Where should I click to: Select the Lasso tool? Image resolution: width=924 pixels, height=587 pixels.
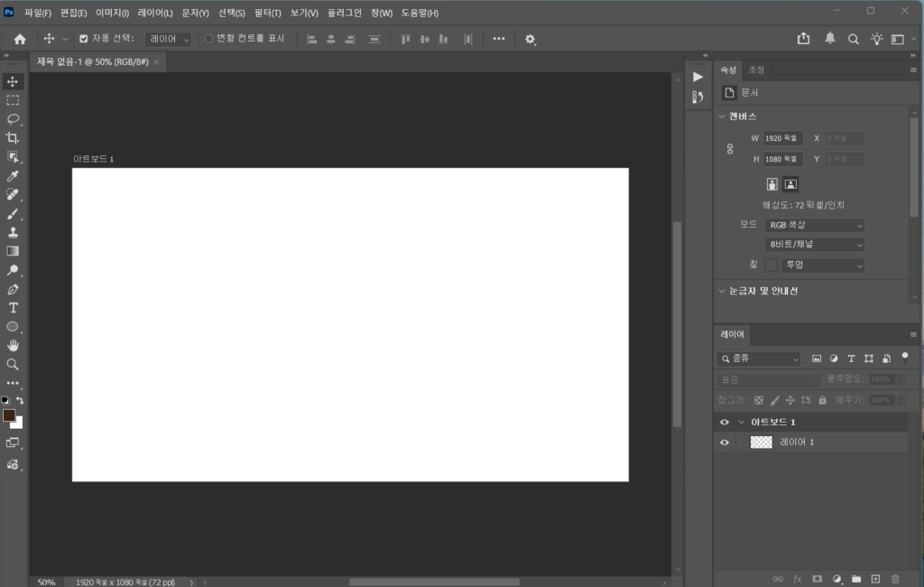pyautogui.click(x=13, y=118)
